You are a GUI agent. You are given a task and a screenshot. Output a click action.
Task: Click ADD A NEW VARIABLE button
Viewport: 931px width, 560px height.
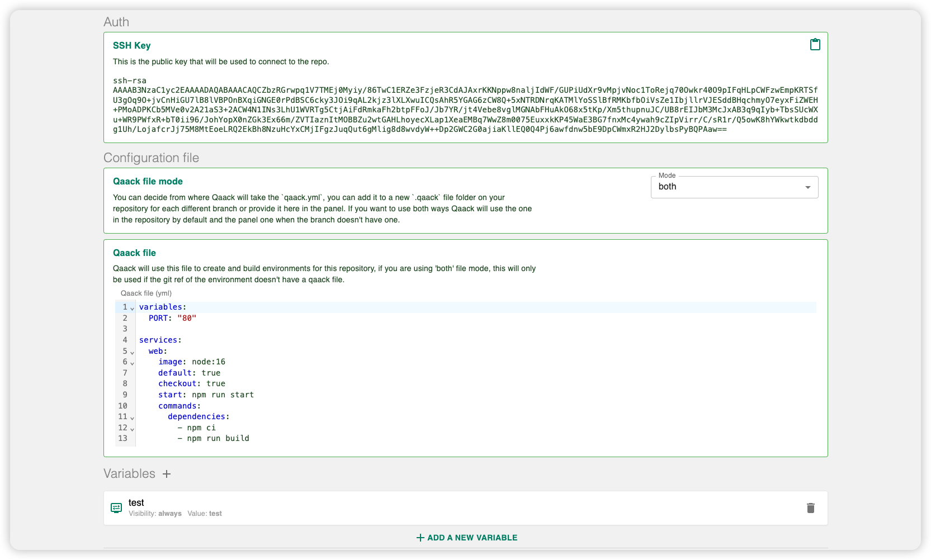[467, 538]
